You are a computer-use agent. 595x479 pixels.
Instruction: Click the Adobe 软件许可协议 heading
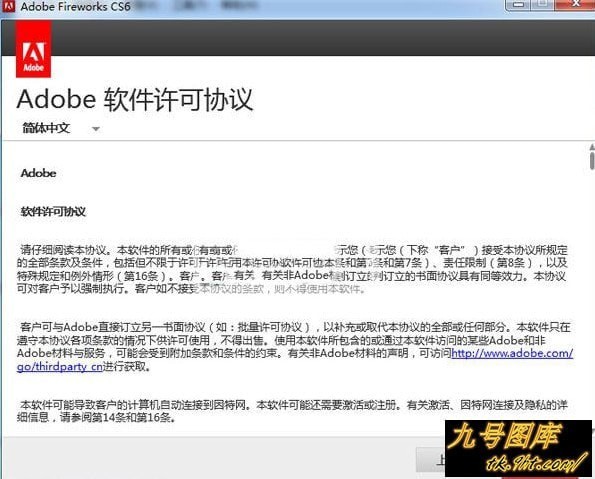[x=135, y=99]
